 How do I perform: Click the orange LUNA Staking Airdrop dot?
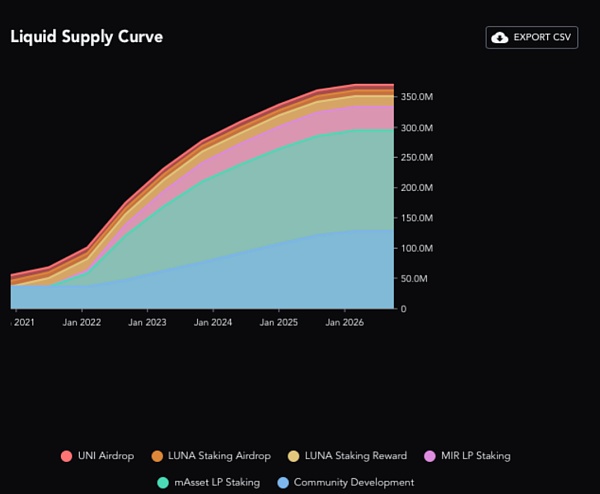coord(158,456)
